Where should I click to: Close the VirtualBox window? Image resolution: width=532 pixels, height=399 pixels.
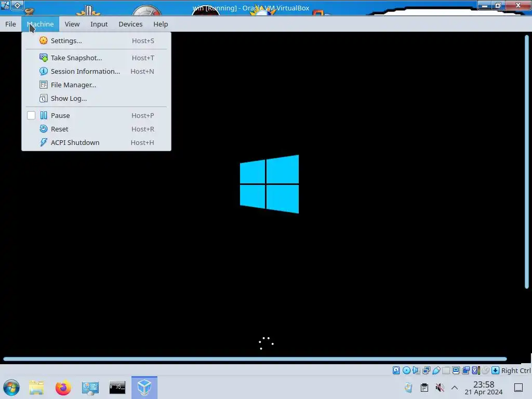(x=518, y=5)
